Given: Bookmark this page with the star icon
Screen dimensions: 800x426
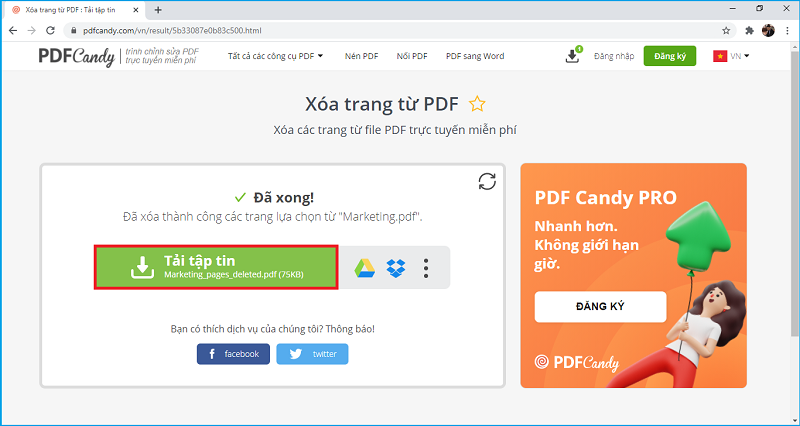Looking at the screenshot, I should click(726, 31).
